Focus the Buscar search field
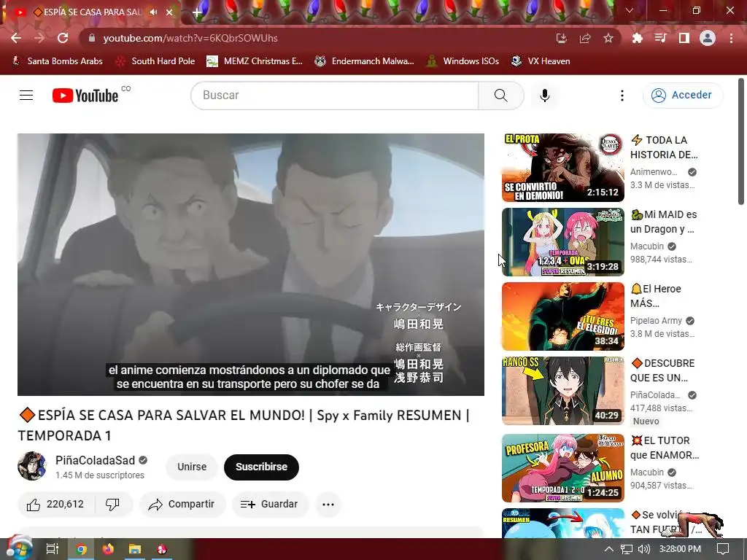This screenshot has width=747, height=560. point(334,96)
